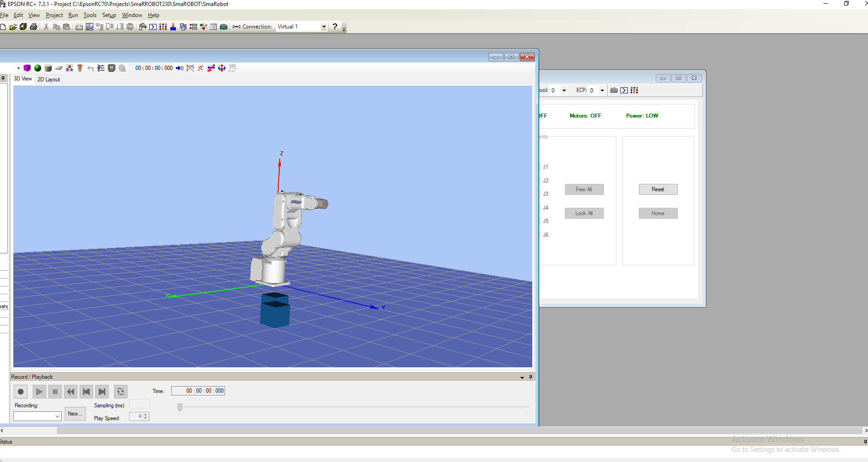Expand the ECP number dropdown
The image size is (868, 462).
(602, 91)
